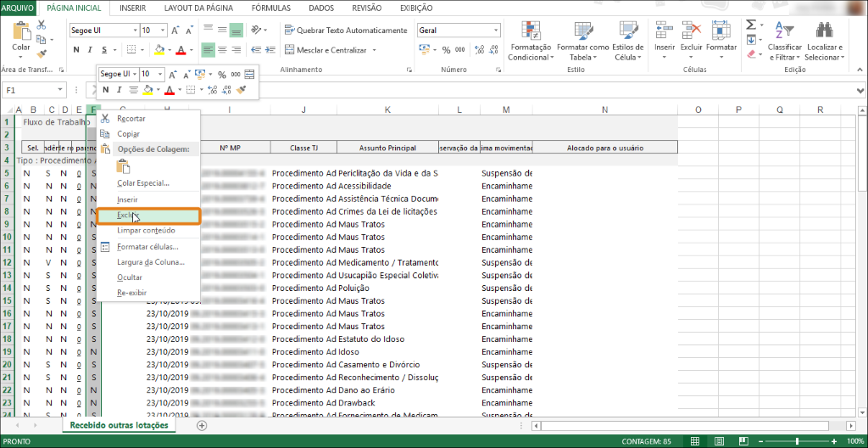The width and height of the screenshot is (868, 448).
Task: Expand the Segoe UI font name dropdown
Action: click(135, 31)
